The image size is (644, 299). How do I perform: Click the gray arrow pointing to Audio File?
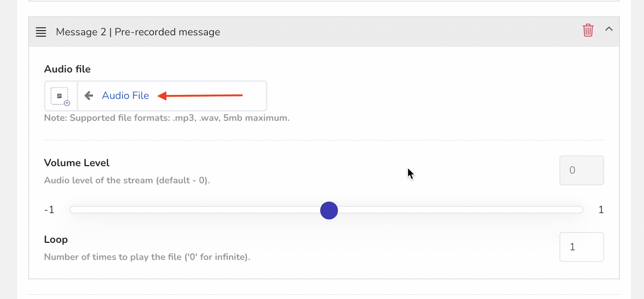tap(89, 96)
